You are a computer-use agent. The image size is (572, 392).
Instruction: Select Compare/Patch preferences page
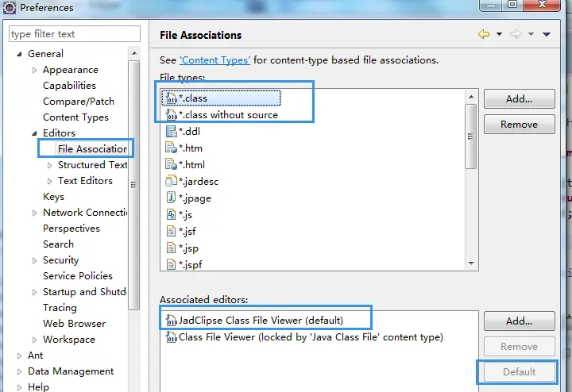(x=79, y=102)
